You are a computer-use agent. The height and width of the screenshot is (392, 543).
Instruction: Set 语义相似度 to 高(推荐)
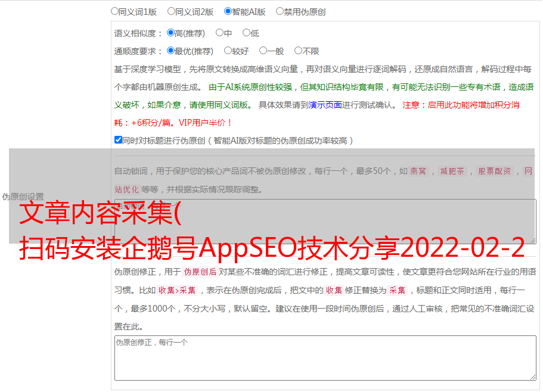click(x=170, y=33)
